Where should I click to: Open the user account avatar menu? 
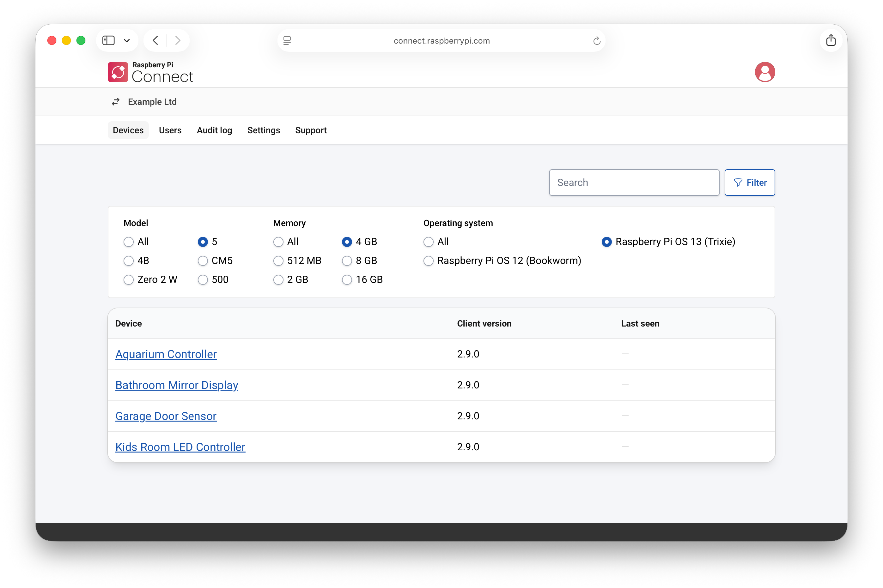pos(764,72)
